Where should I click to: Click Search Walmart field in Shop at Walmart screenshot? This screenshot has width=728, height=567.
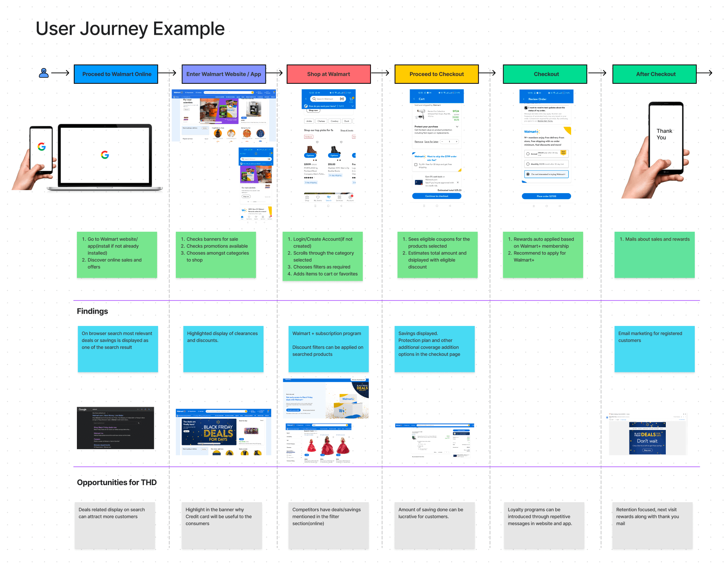coord(328,99)
